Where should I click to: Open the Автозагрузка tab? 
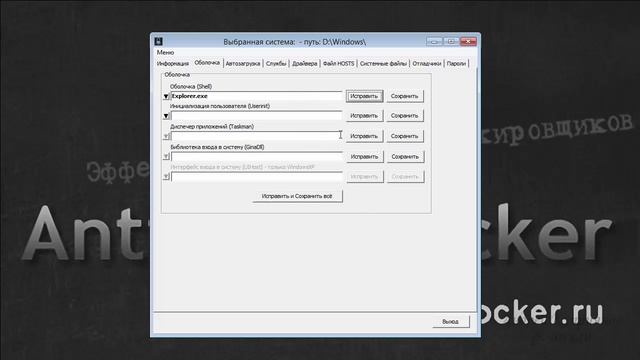point(243,64)
